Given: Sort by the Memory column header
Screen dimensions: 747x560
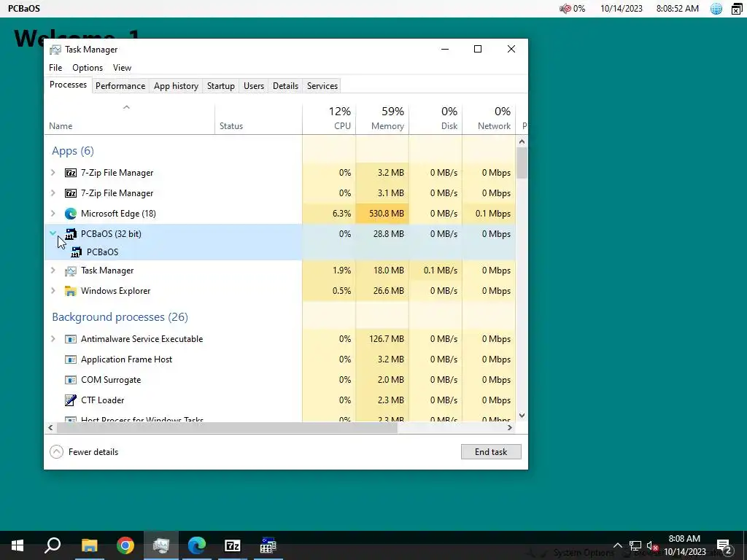Looking at the screenshot, I should coord(382,119).
